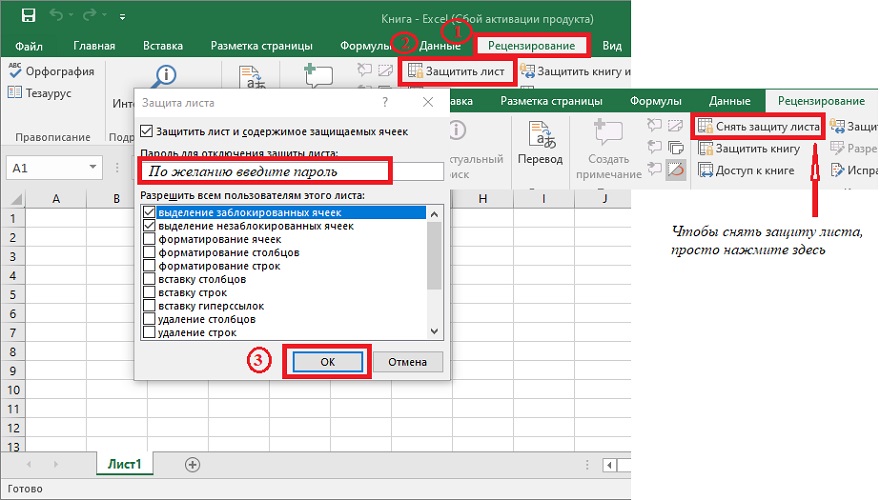Enable вставку строк checkbox
This screenshot has width=880, height=500.
point(149,292)
